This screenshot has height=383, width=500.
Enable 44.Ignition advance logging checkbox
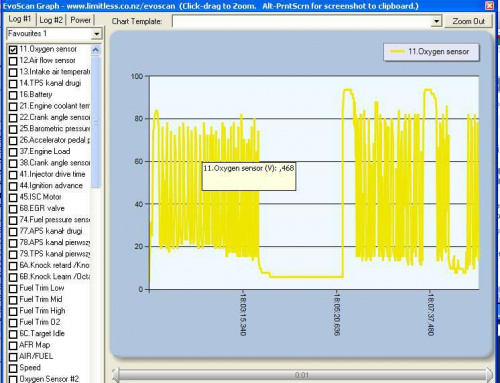coord(13,186)
